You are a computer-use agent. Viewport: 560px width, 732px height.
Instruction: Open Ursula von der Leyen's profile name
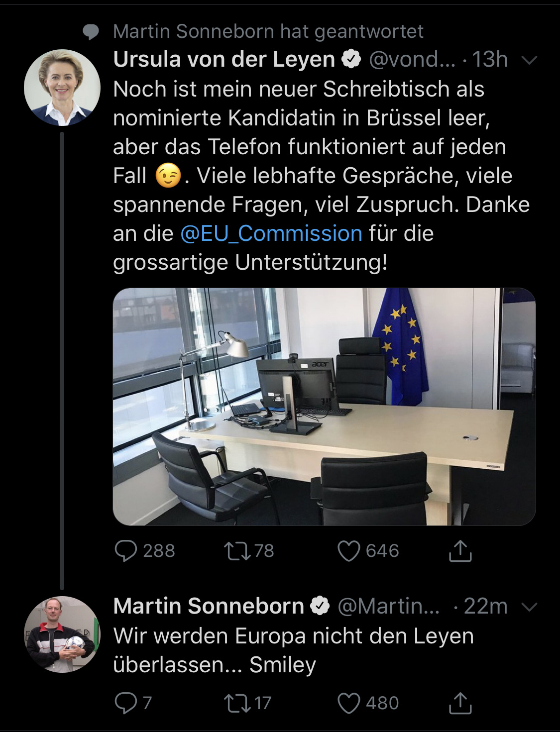pyautogui.click(x=224, y=59)
